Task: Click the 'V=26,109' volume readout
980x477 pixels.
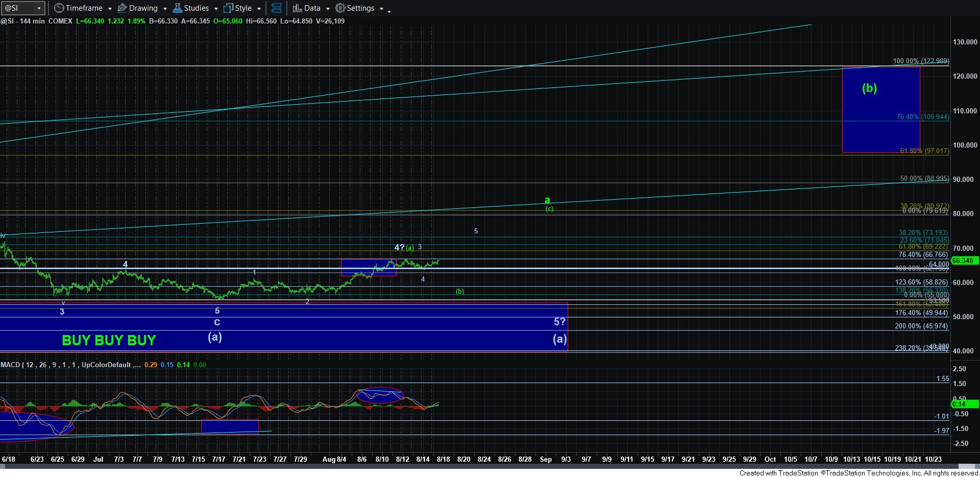Action: [x=330, y=21]
